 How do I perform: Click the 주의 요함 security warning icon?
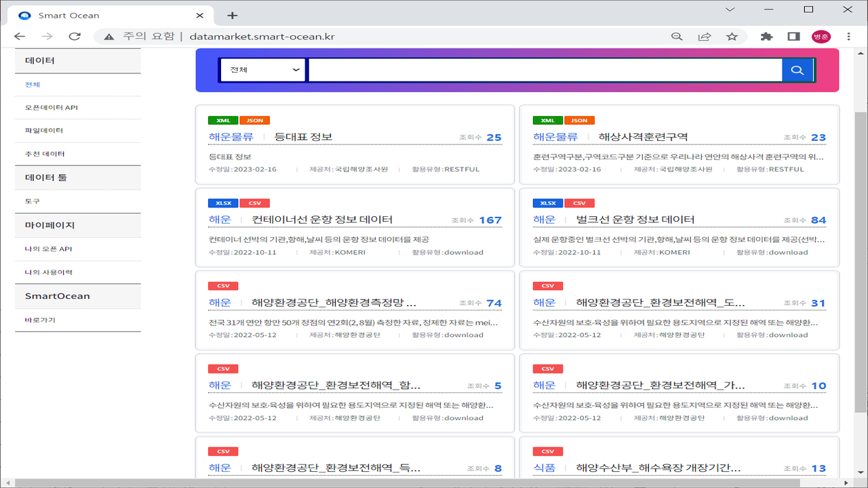108,37
